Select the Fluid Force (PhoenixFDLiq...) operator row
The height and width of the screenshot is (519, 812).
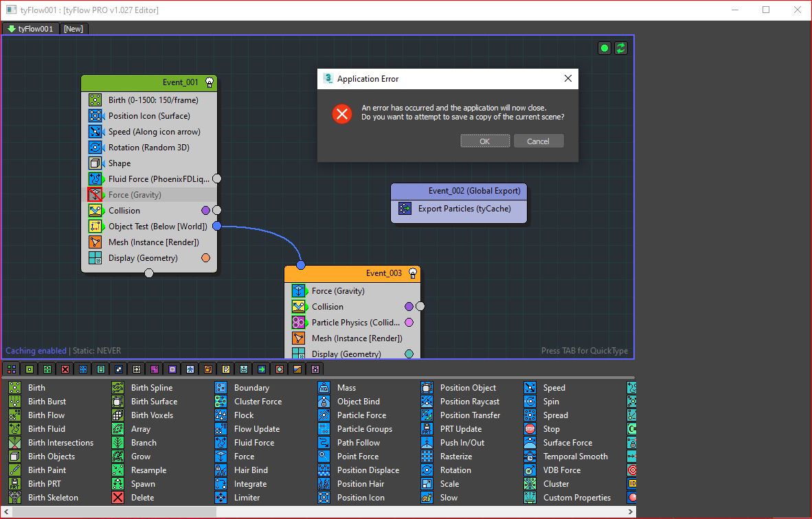point(149,178)
